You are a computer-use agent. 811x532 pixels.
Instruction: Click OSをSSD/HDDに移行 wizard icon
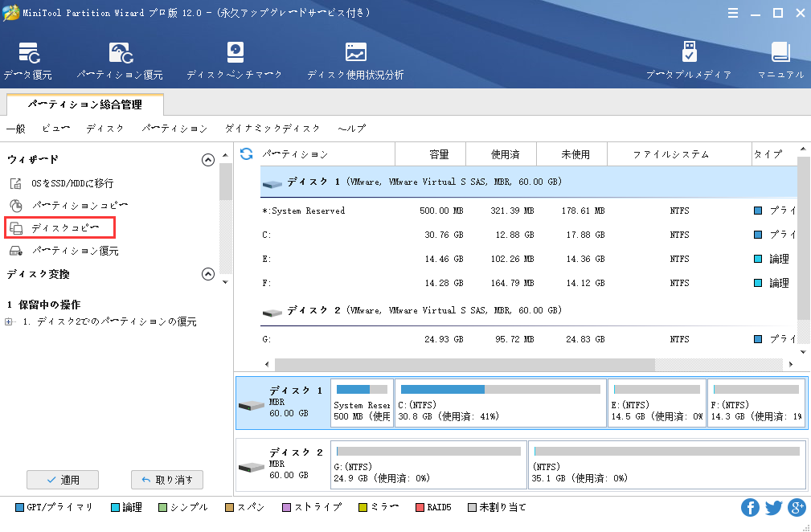click(x=16, y=183)
